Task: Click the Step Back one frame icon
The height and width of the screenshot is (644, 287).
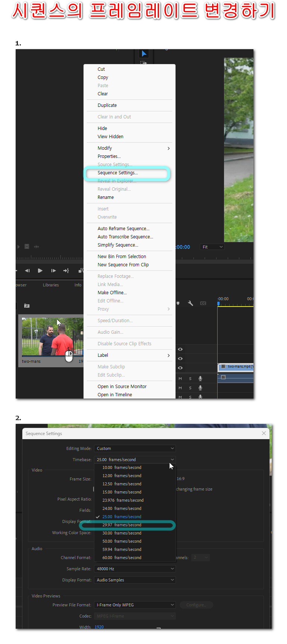Action: [x=27, y=271]
